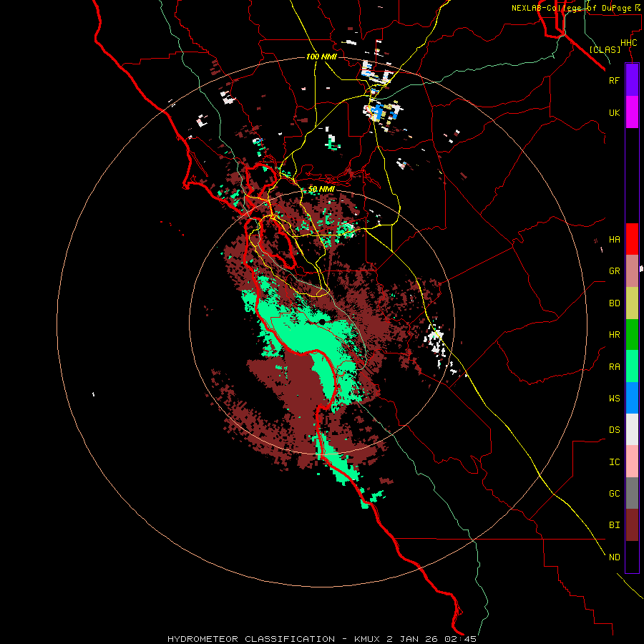This screenshot has width=644, height=644.
Task: Click the HR dark green legend swatch
Action: pos(632,335)
